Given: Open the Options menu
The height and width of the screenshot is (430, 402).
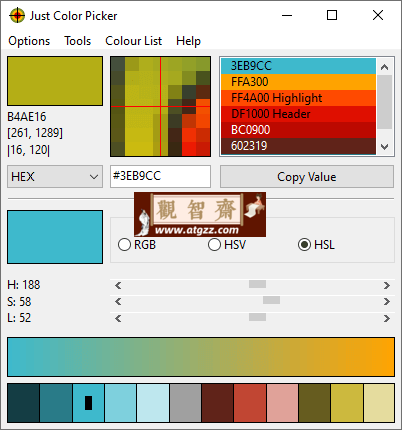Looking at the screenshot, I should tap(29, 41).
